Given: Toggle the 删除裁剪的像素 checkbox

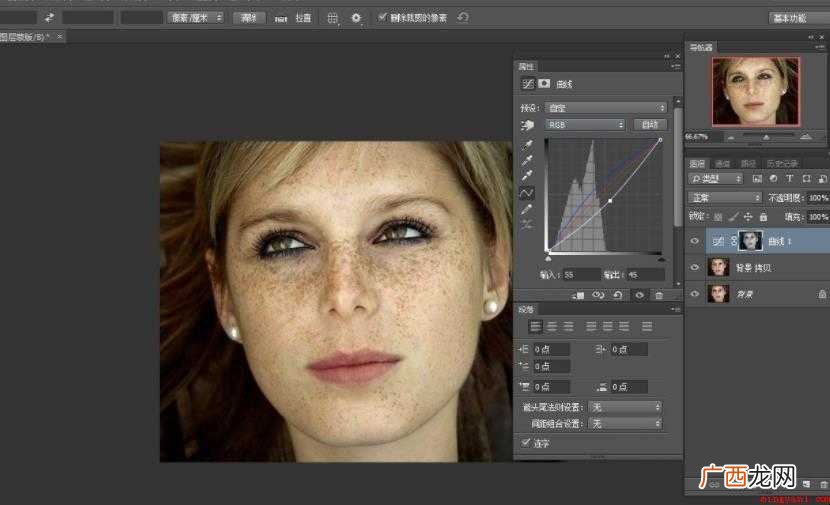Looking at the screenshot, I should [x=382, y=17].
